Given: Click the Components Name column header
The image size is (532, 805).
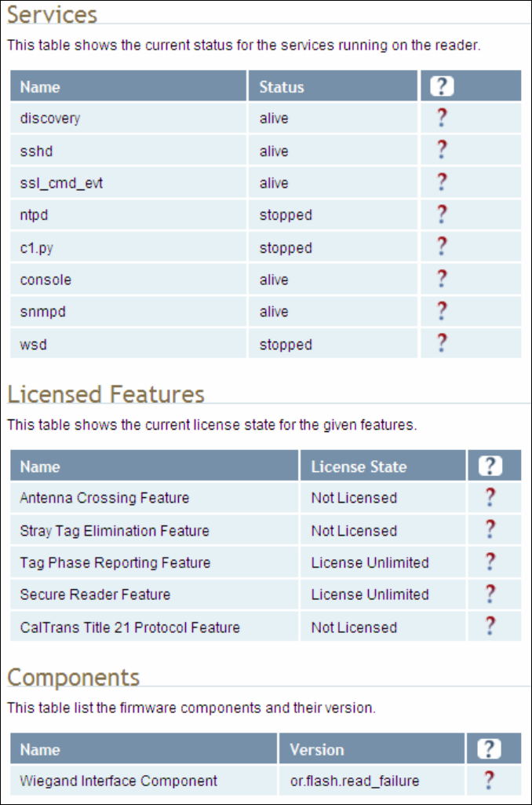Looking at the screenshot, I should pos(144,749).
